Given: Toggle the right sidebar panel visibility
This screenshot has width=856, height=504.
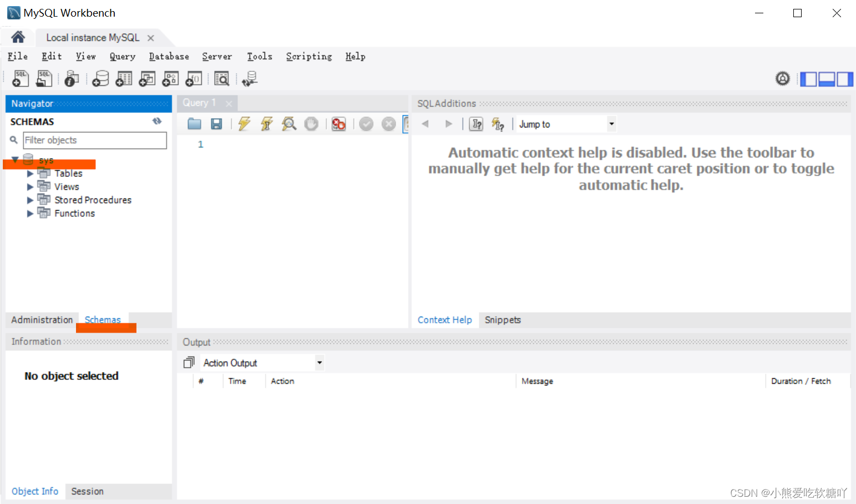Looking at the screenshot, I should point(845,79).
